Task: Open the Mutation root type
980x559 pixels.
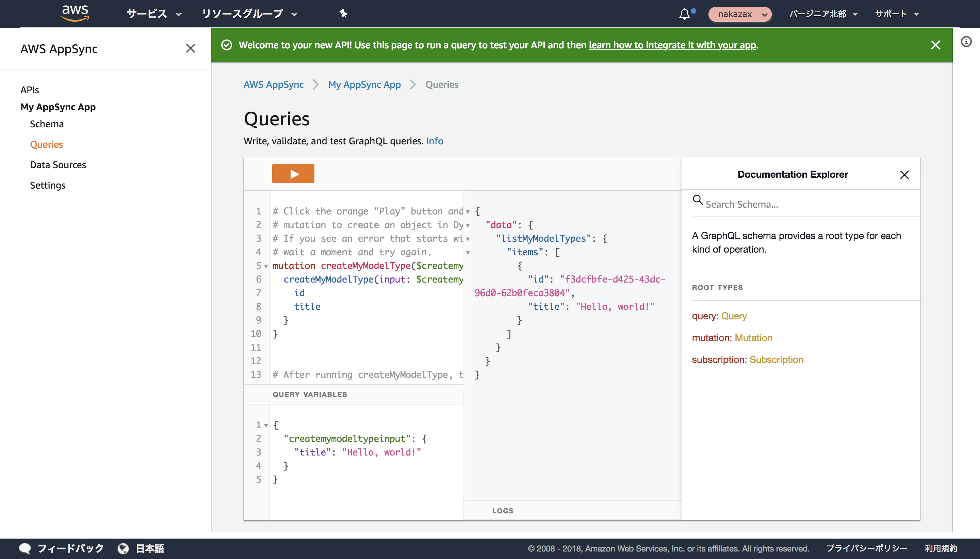Action: coord(754,338)
